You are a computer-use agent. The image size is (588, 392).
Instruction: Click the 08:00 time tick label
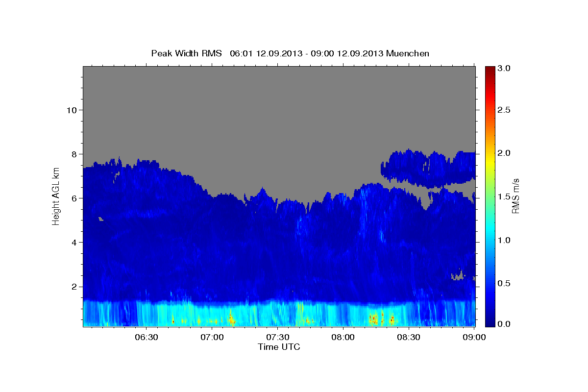[343, 337]
